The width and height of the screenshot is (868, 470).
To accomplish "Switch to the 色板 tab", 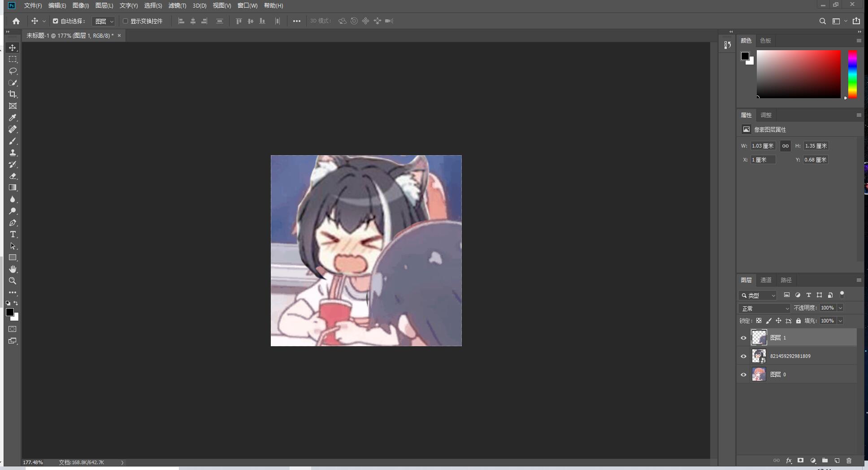I will (x=765, y=40).
